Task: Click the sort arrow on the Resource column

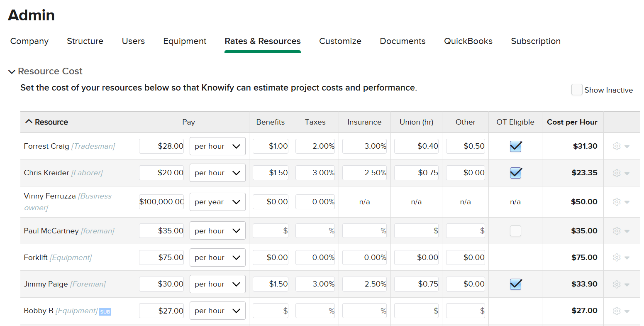Action: 29,122
